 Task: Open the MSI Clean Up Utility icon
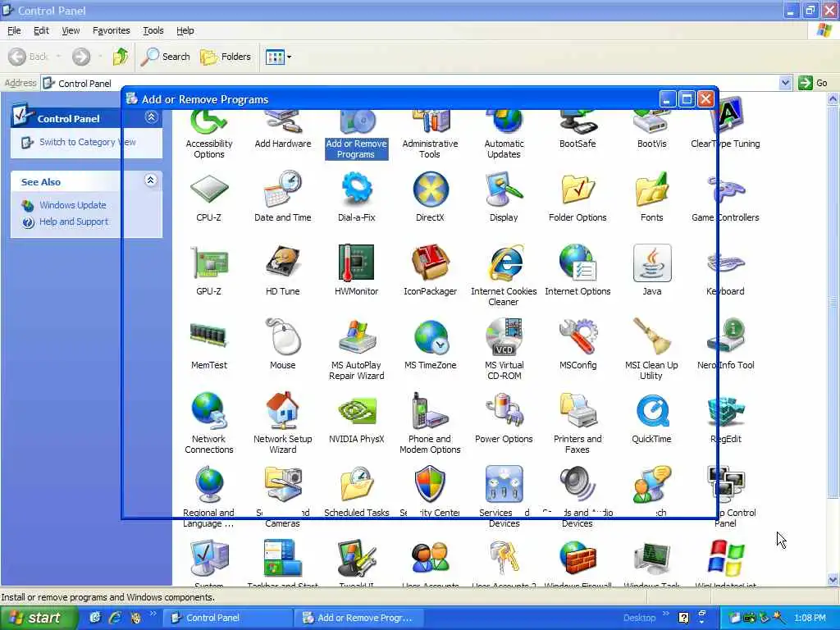651,337
